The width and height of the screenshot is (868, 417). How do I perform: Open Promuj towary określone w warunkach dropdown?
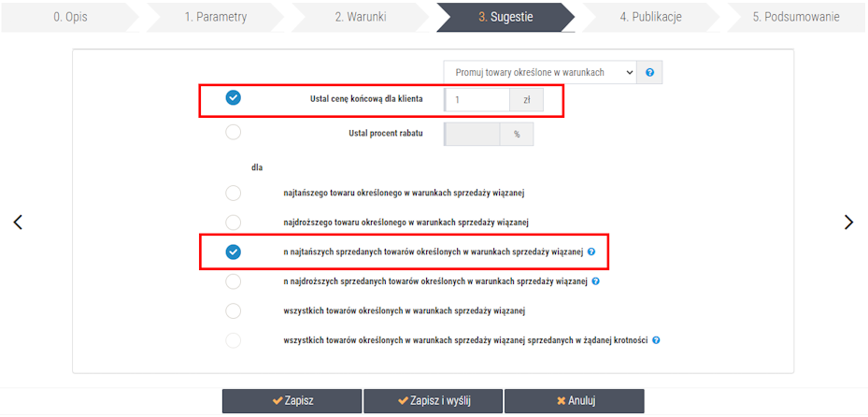[x=540, y=73]
